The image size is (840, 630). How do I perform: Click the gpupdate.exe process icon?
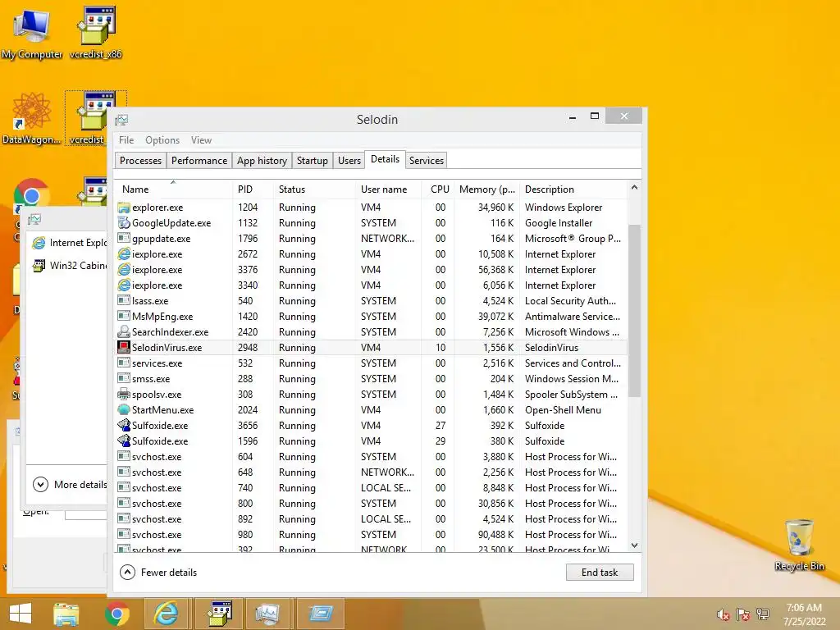(x=124, y=239)
